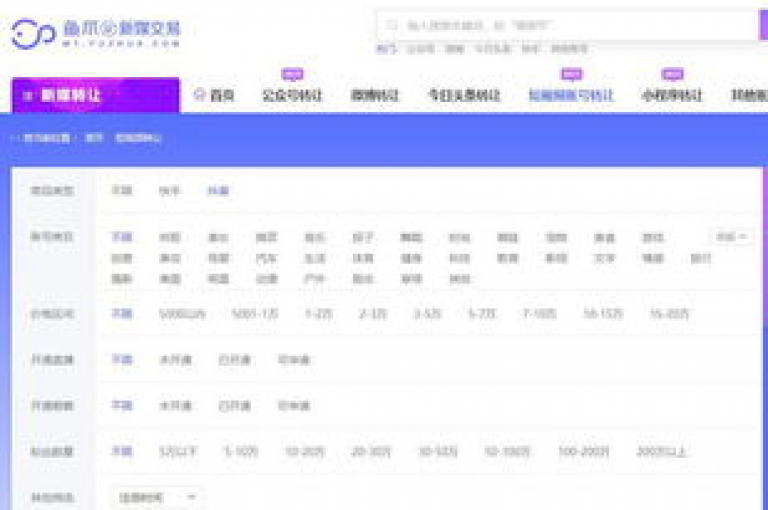Click the Yuzhua site logo
768x510 pixels.
click(96, 33)
